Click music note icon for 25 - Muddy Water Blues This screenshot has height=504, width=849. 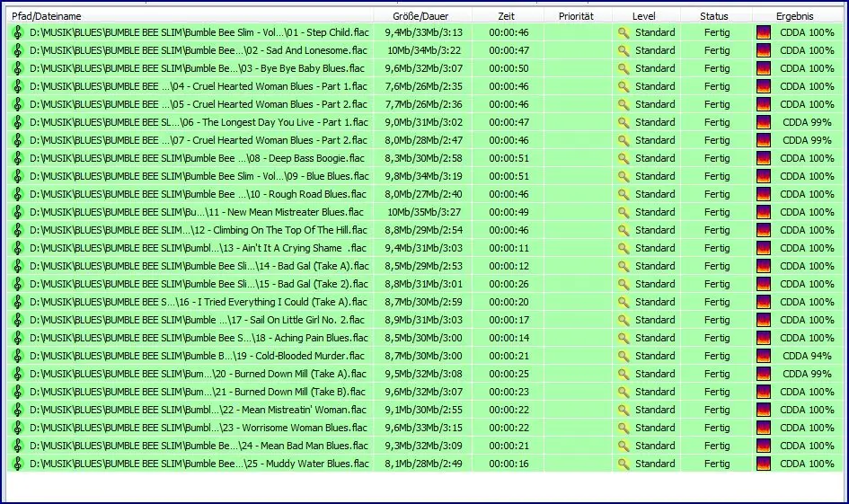(18, 464)
